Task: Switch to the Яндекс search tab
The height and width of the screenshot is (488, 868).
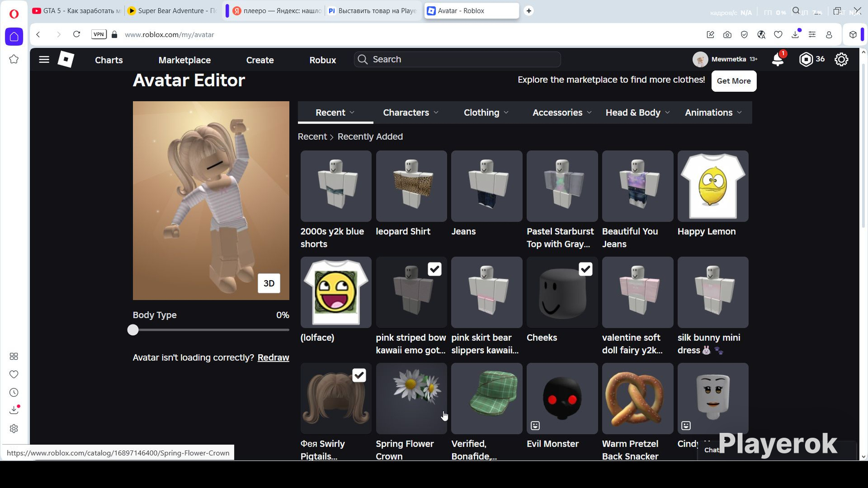Action: 277,11
